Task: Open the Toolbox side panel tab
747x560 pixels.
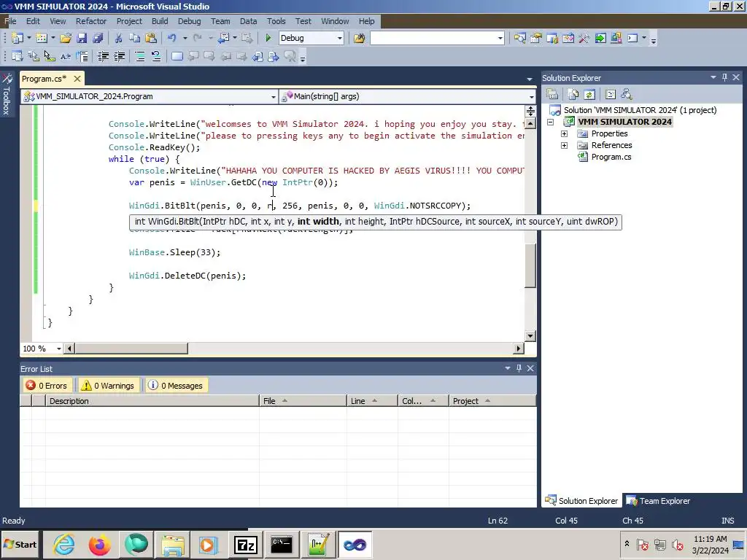Action: click(6, 94)
